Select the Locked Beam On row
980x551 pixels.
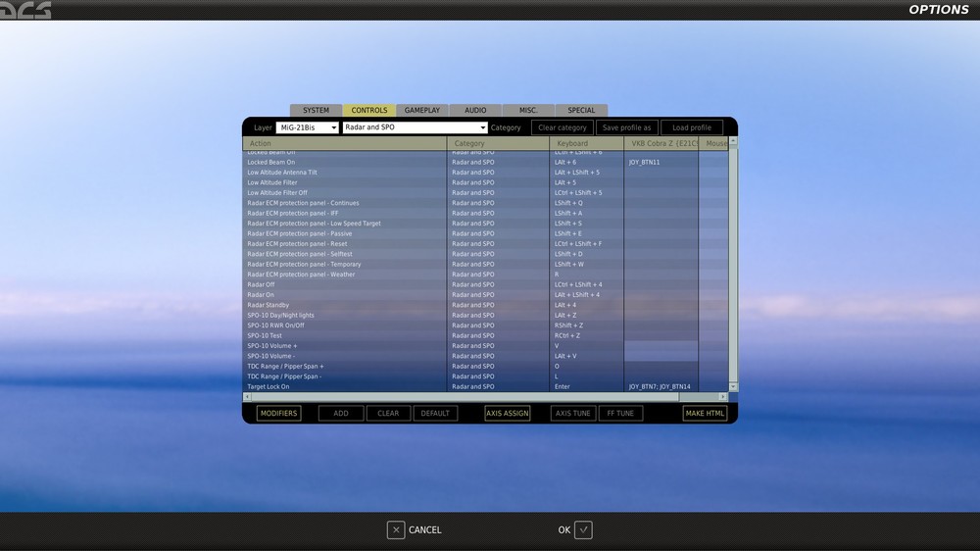tap(485, 162)
